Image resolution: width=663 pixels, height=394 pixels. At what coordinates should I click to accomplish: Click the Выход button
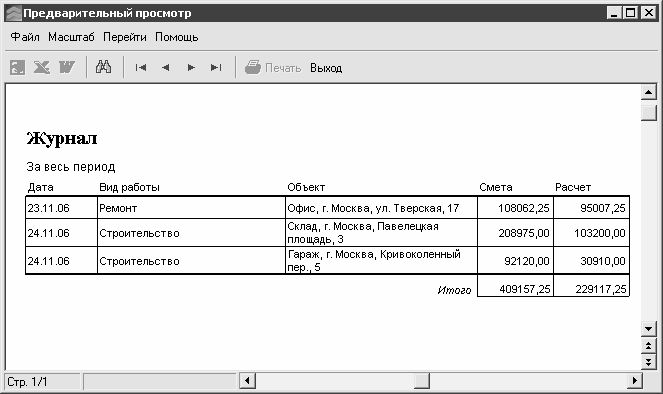point(326,68)
